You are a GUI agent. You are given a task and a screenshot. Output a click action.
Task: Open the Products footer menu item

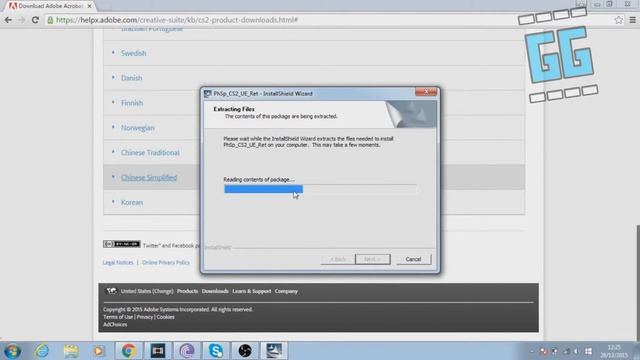pyautogui.click(x=187, y=291)
